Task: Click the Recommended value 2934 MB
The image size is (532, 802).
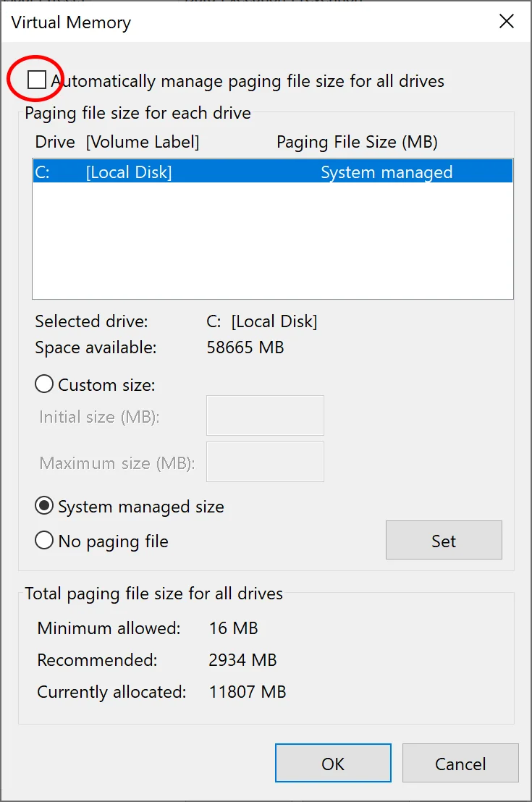Action: 242,660
